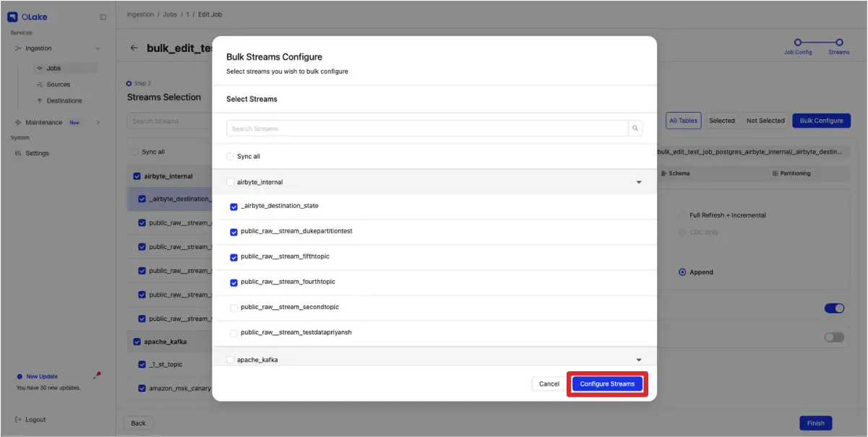Open Settings in the sidebar

37,153
